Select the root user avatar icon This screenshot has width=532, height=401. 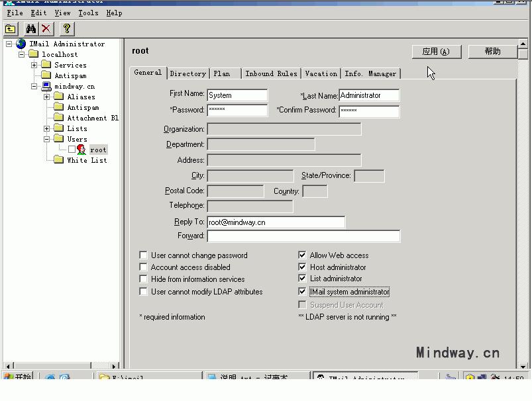click(x=81, y=150)
